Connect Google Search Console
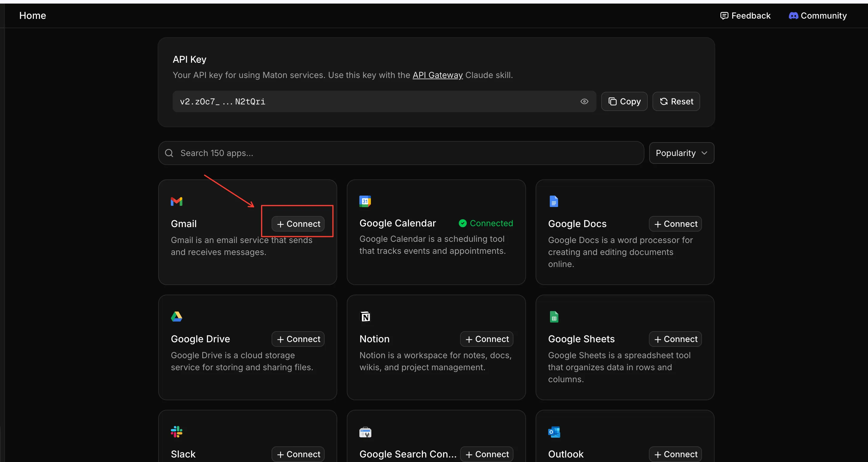This screenshot has height=462, width=868. point(486,454)
